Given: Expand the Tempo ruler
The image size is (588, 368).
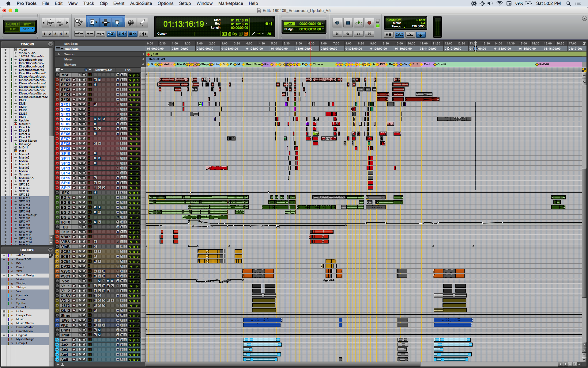Looking at the screenshot, I should 59,54.
